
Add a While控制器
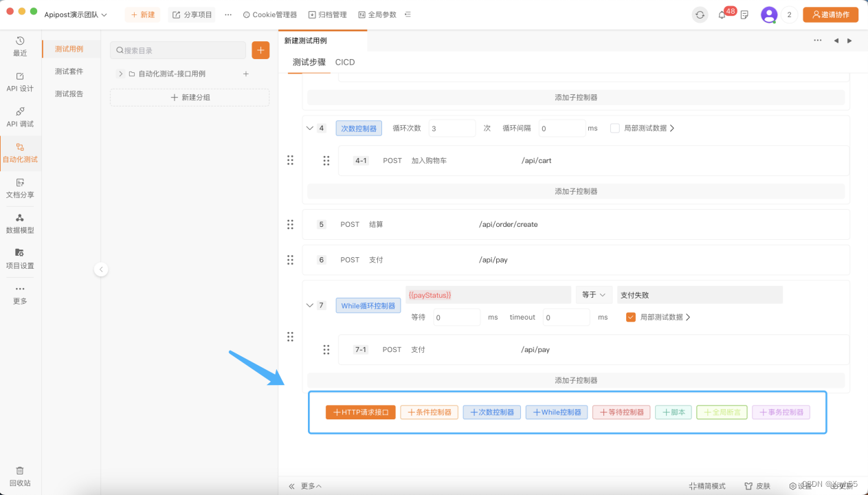[x=557, y=412]
